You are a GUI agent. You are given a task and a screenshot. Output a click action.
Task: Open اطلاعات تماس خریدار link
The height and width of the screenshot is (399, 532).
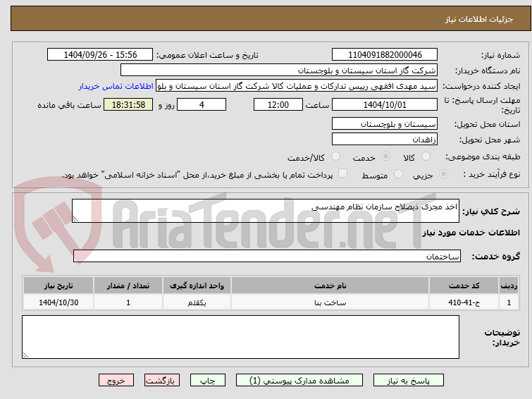(x=116, y=86)
